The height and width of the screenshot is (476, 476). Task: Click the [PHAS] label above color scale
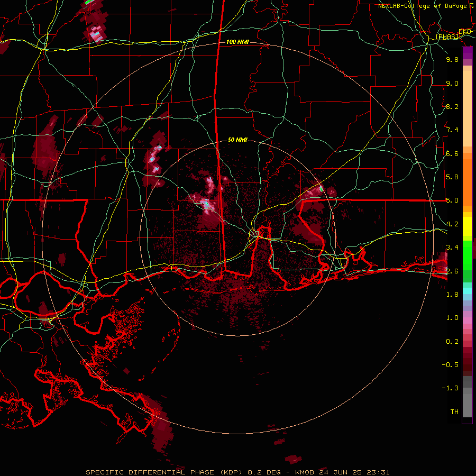(447, 37)
